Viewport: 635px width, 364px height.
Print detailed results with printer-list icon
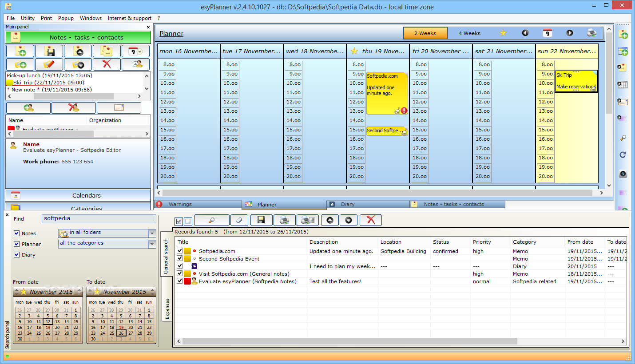click(x=308, y=220)
